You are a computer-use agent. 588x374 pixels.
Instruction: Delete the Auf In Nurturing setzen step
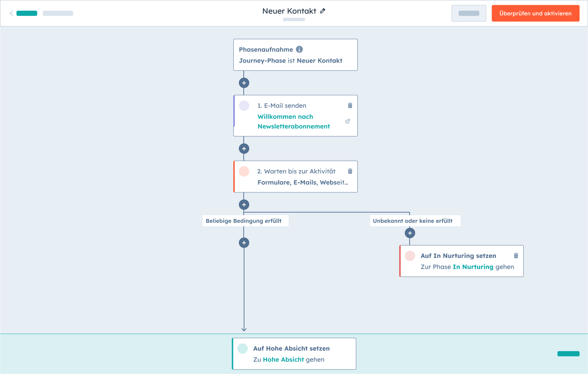(516, 256)
